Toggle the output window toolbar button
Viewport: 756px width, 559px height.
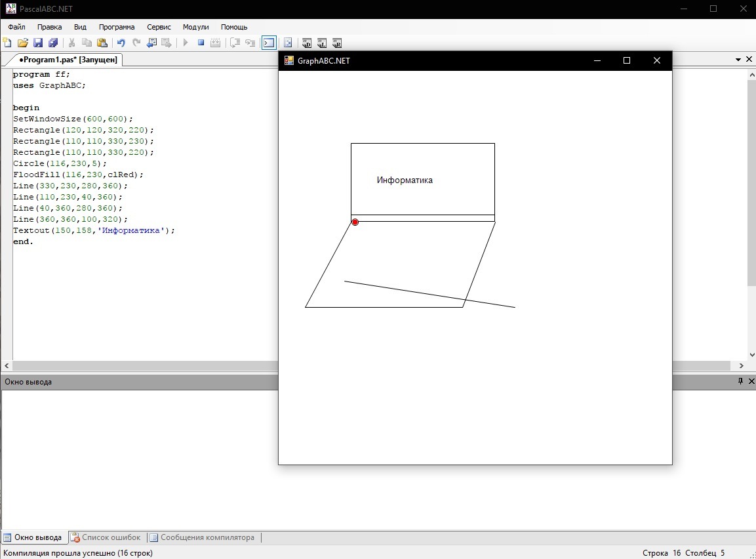tap(269, 43)
